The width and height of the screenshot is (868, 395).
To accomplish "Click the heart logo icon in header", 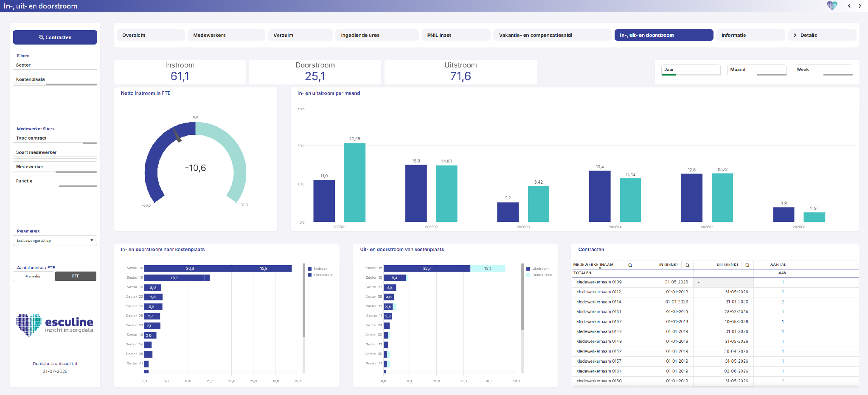I will click(832, 5).
